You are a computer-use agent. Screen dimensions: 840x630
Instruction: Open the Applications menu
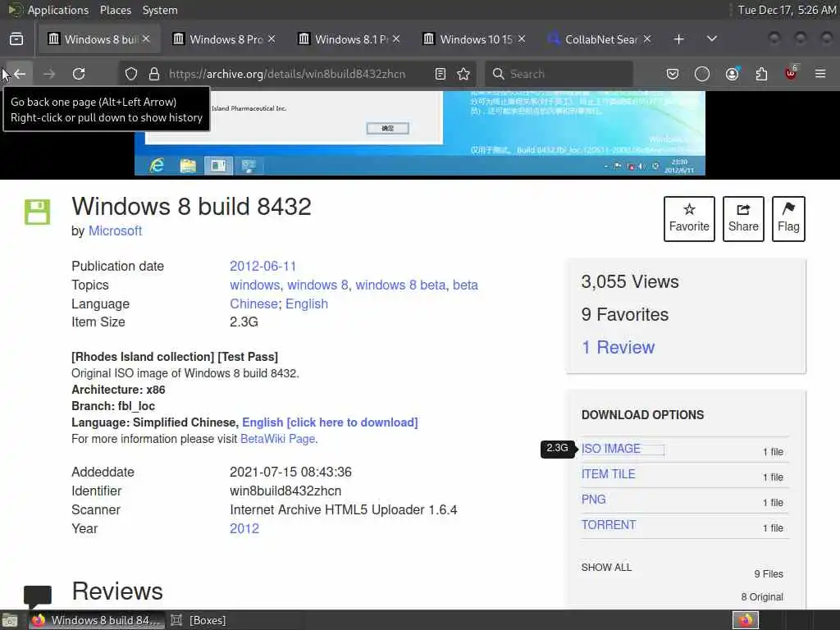pyautogui.click(x=58, y=10)
